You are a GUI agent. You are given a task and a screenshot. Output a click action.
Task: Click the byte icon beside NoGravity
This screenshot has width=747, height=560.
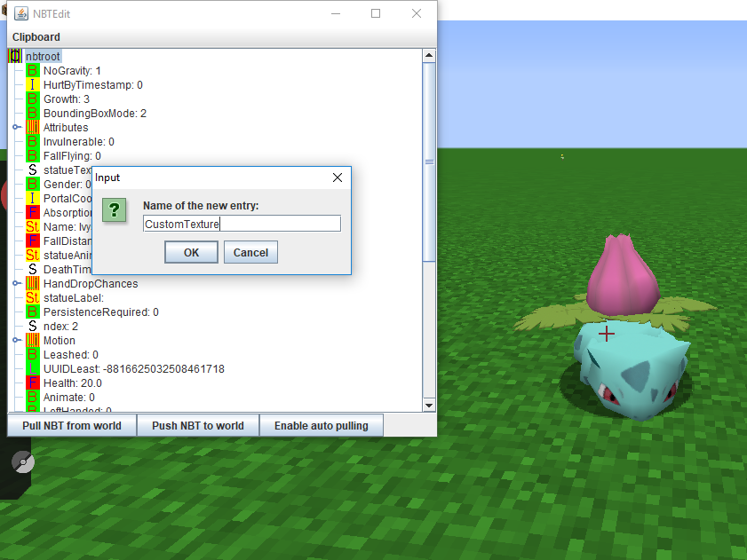tap(32, 70)
